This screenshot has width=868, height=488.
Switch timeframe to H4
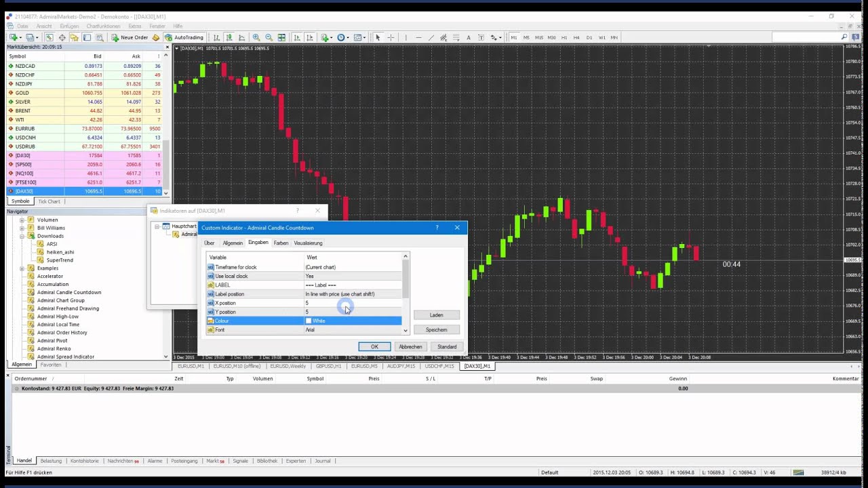pyautogui.click(x=576, y=37)
